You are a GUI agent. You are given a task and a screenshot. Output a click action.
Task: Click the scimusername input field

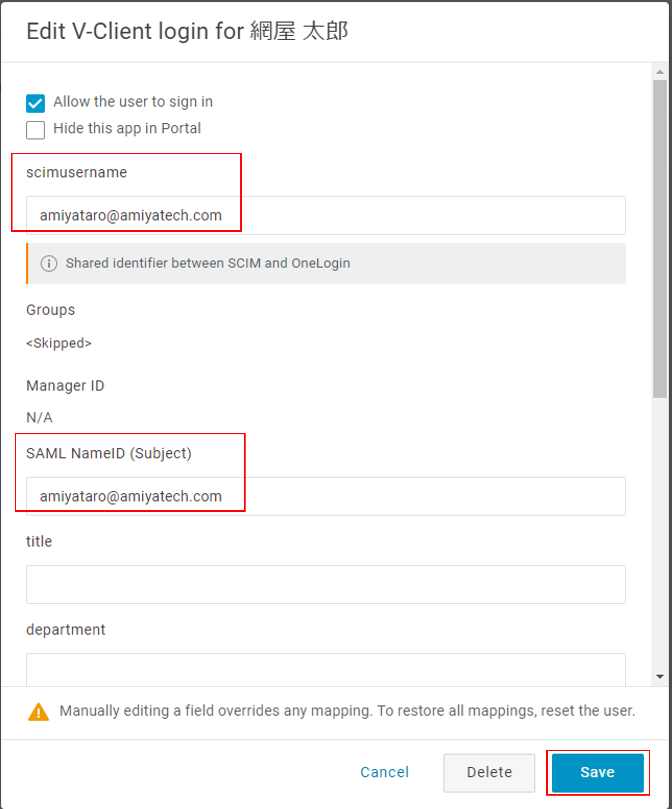[326, 215]
